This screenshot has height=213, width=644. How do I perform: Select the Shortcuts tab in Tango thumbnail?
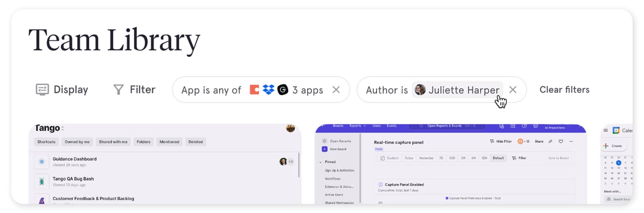click(x=47, y=142)
